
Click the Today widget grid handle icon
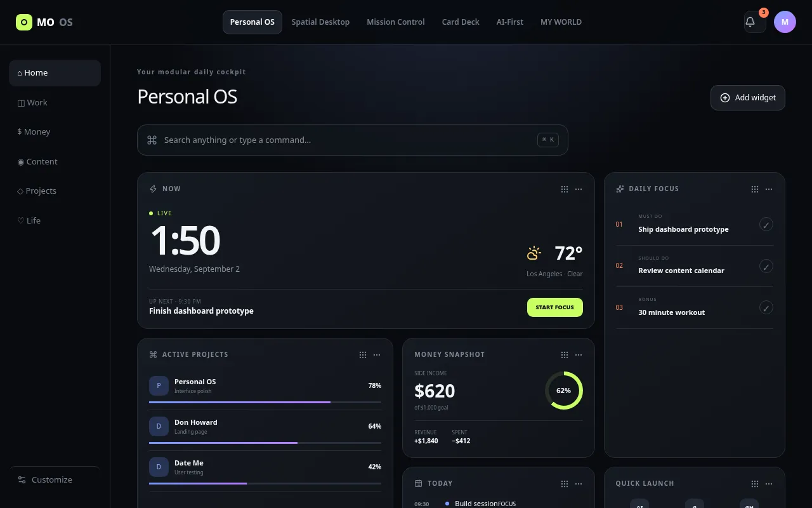565,484
